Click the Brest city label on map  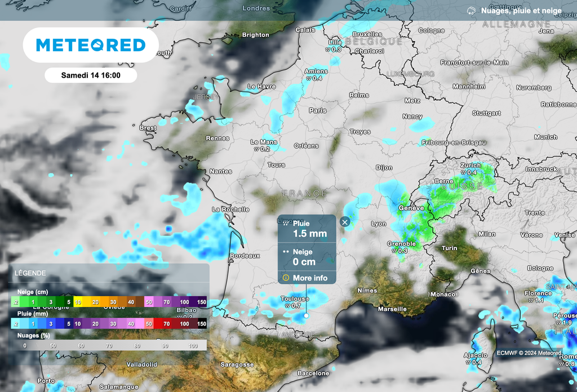pos(148,128)
